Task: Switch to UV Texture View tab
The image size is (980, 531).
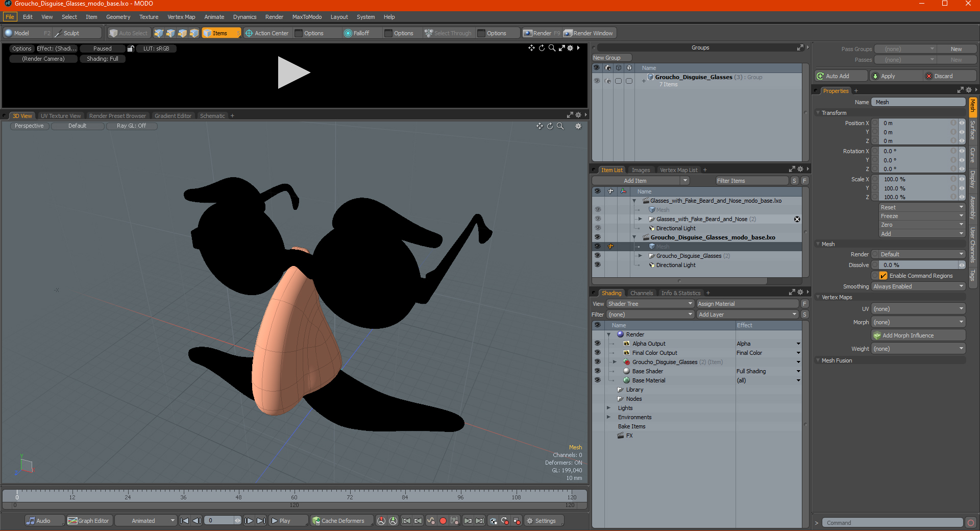Action: coord(61,116)
